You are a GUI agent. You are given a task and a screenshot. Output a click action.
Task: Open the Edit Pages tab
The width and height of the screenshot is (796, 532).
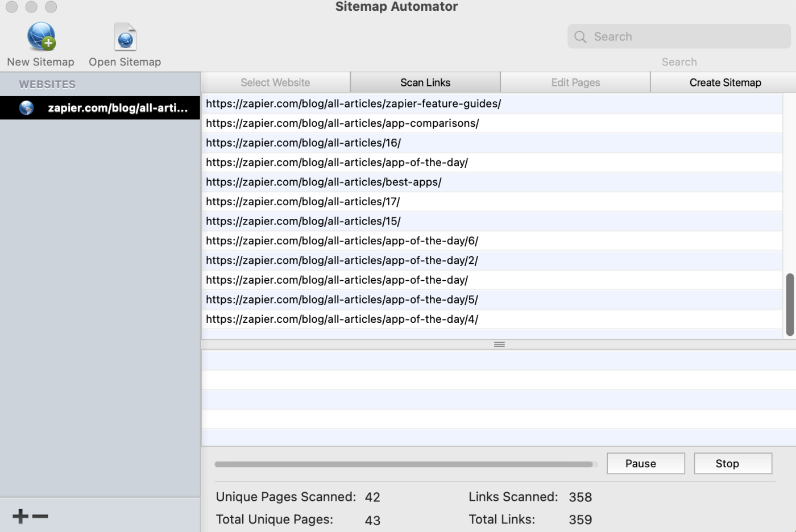(x=575, y=82)
